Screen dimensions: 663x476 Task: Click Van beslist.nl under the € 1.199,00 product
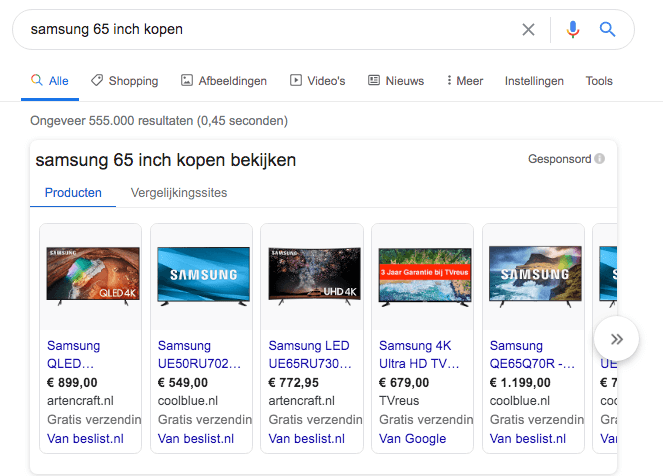[x=528, y=438]
